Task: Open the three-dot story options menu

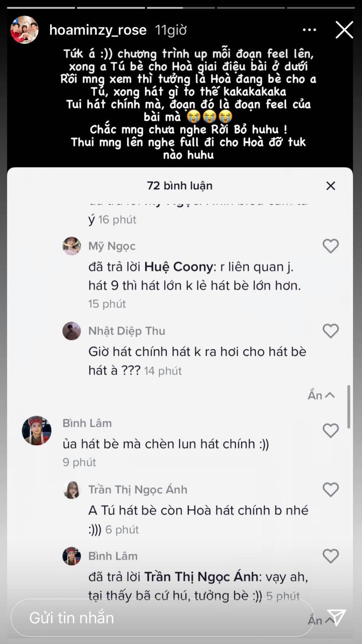Action: 310,30
